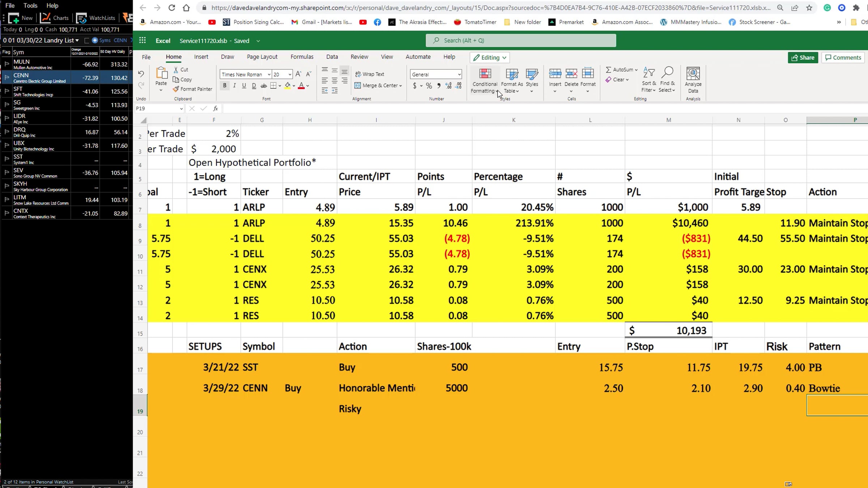
Task: Tick the checkbox beside Landry List
Action: pyautogui.click(x=86, y=40)
